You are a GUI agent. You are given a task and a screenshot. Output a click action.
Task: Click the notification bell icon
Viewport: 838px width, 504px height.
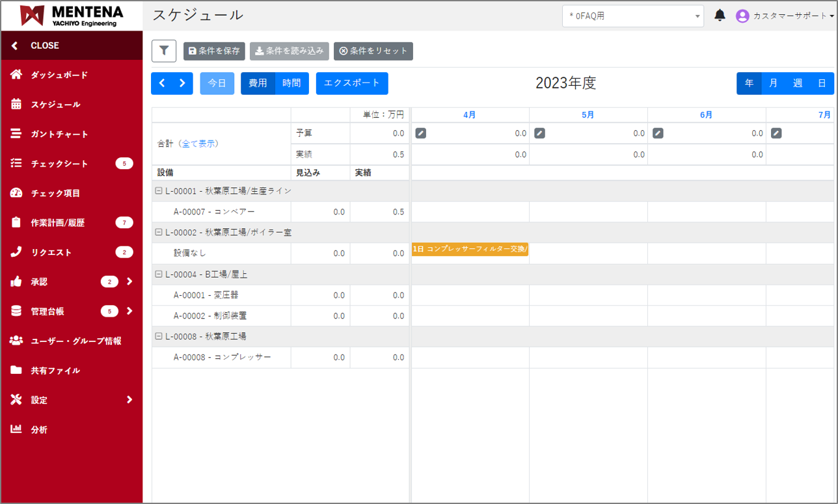click(x=720, y=16)
